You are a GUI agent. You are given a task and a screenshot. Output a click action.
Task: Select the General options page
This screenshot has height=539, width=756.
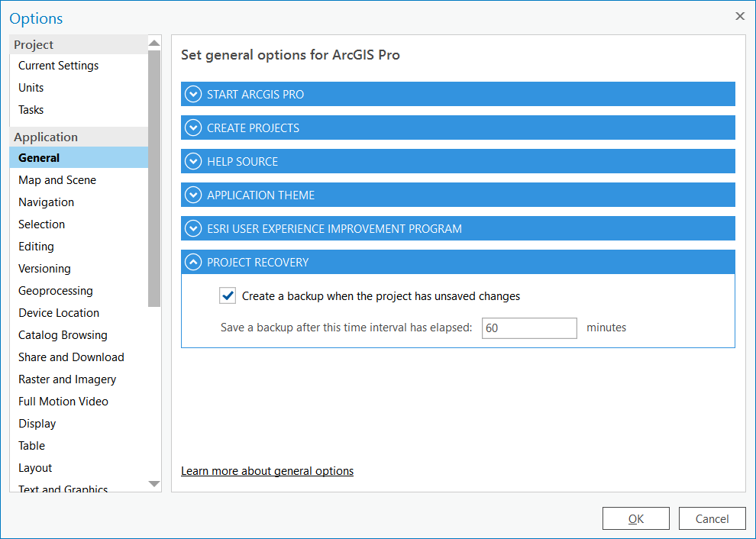point(79,157)
